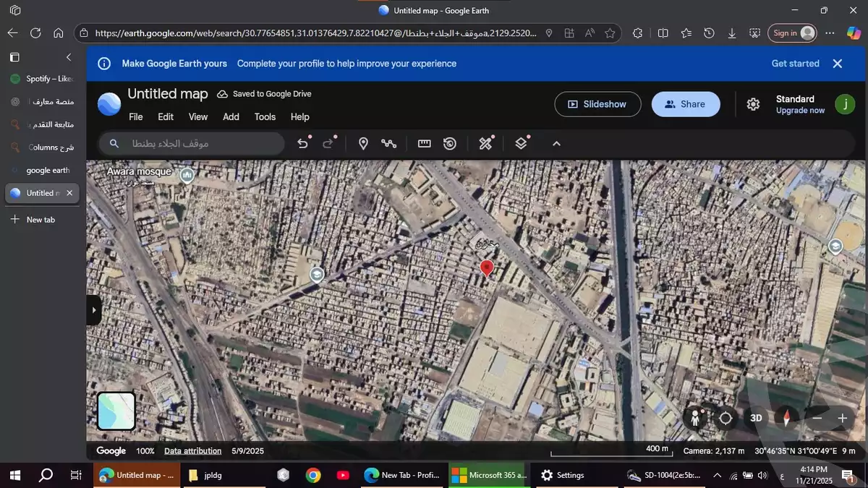Click the my location target icon

726,418
